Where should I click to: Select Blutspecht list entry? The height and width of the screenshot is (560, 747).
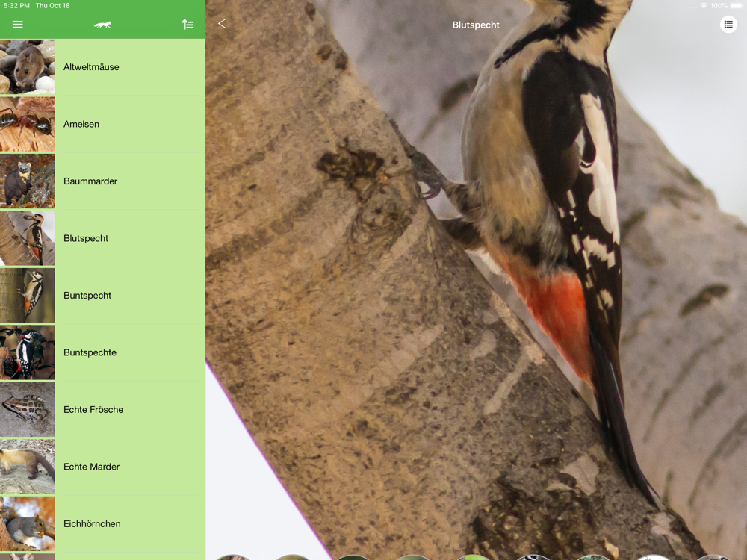click(x=102, y=239)
